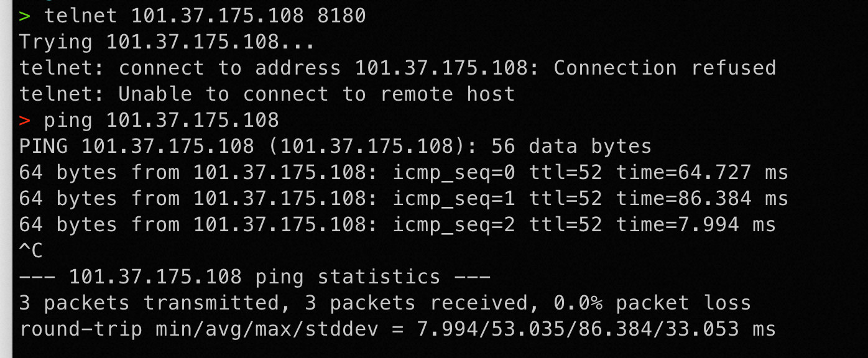
Task: Click port number 8180 in telnet command
Action: pos(341,16)
